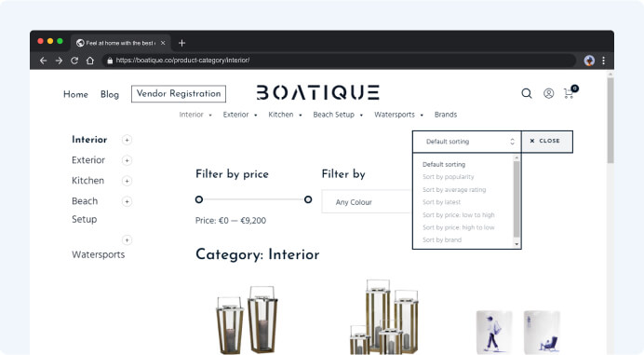The width and height of the screenshot is (644, 355).
Task: Open the Blog link
Action: (x=110, y=94)
